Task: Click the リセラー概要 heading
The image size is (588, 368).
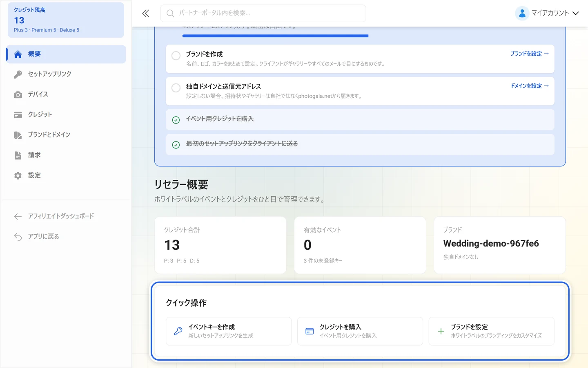Action: (181, 185)
